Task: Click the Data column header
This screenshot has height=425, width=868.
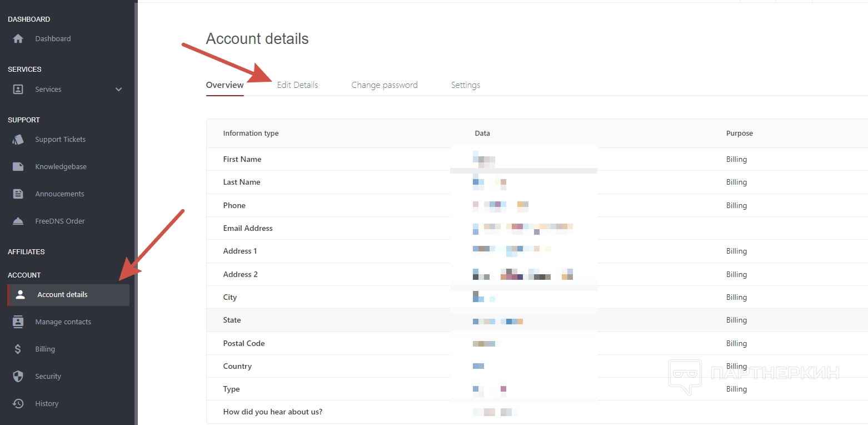Action: tap(482, 134)
